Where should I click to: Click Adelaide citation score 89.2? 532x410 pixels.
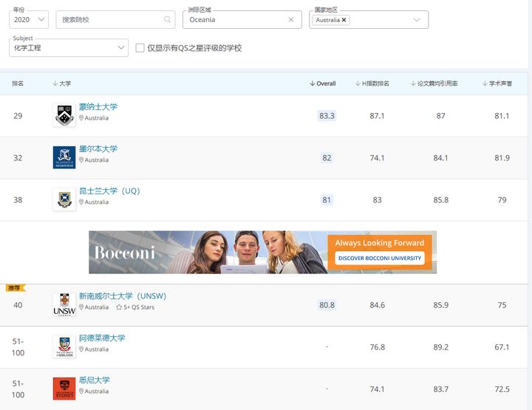click(x=440, y=347)
